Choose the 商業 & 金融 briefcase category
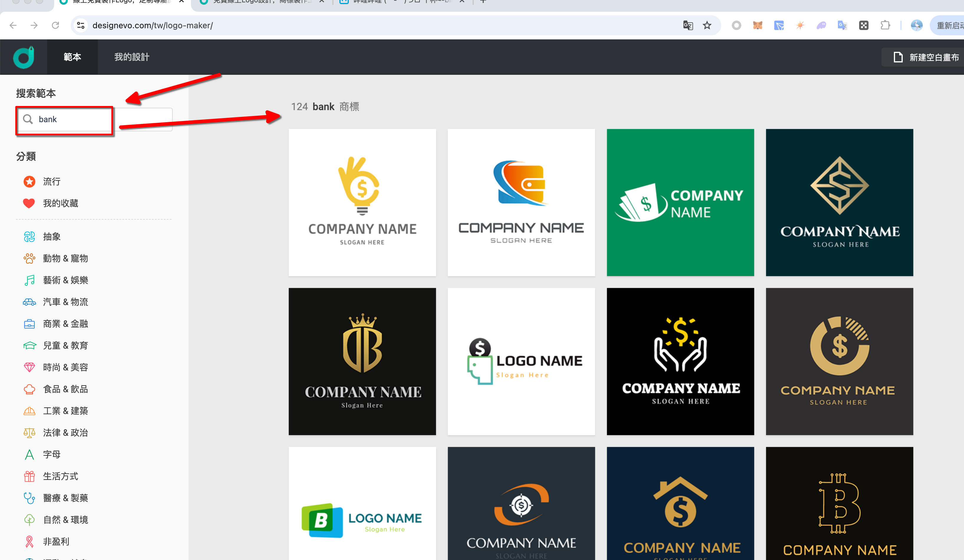The width and height of the screenshot is (964, 560). [29, 324]
